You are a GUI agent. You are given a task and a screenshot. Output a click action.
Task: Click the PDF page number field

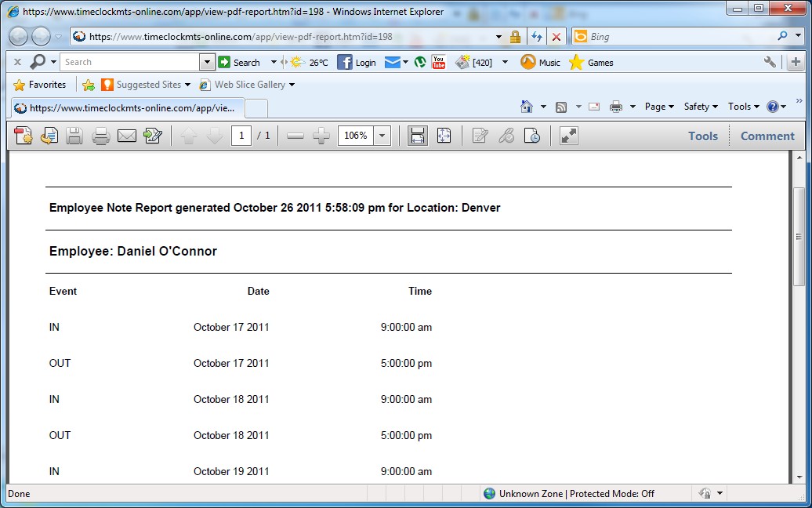(x=241, y=136)
